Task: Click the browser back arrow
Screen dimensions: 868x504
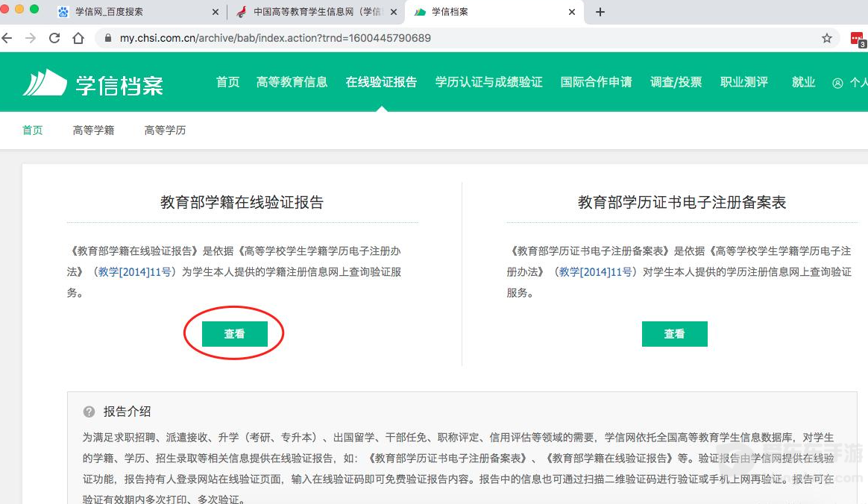Action: [x=7, y=38]
